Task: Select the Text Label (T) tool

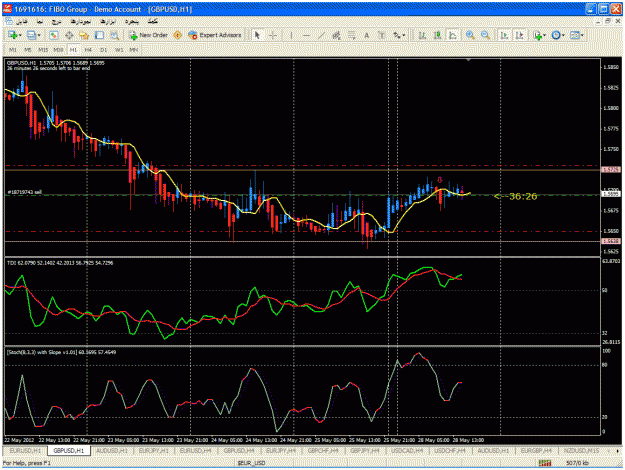Action: pos(382,35)
